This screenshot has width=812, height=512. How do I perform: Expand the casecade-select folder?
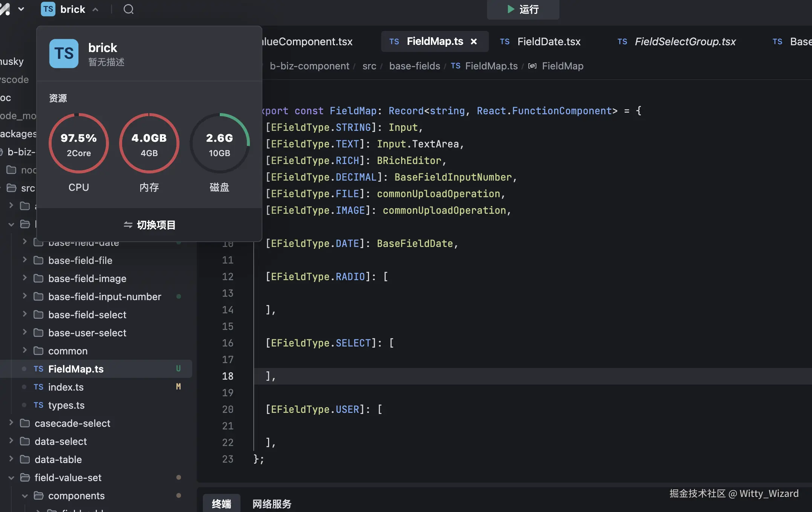click(x=11, y=423)
